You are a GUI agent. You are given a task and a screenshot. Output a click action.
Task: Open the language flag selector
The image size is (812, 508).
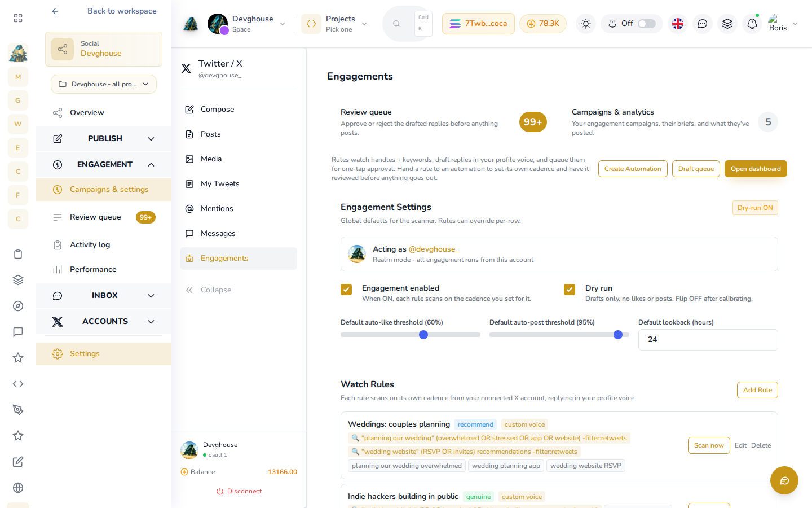pyautogui.click(x=678, y=24)
